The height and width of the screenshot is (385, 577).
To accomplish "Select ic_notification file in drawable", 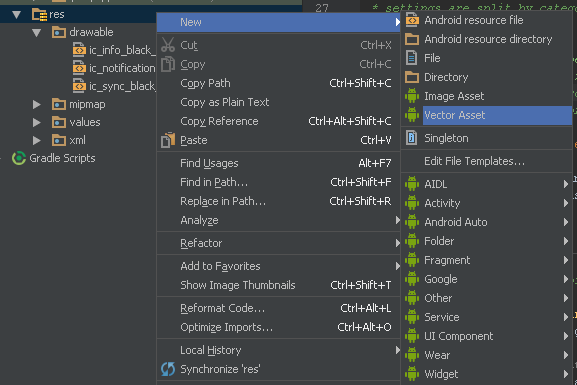I will click(x=122, y=68).
